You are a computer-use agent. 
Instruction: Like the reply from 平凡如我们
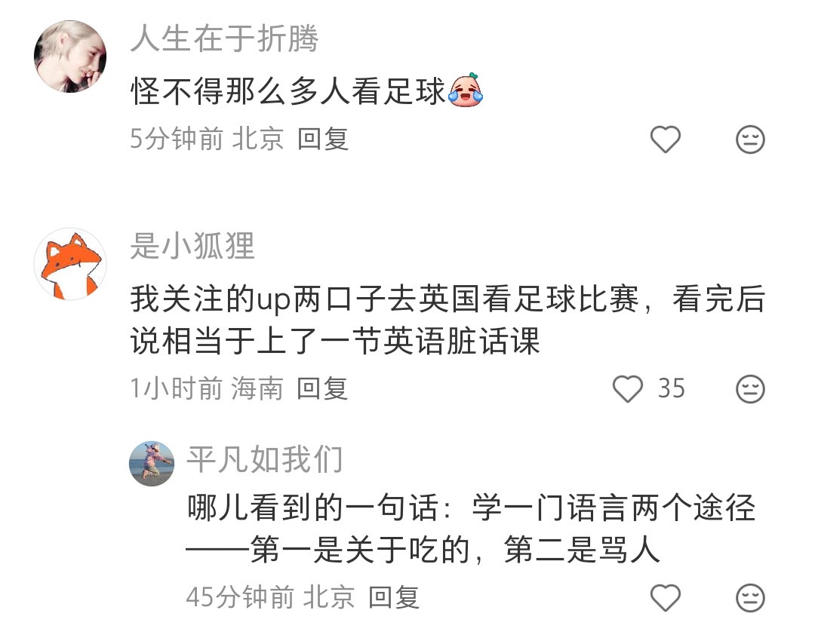(666, 597)
